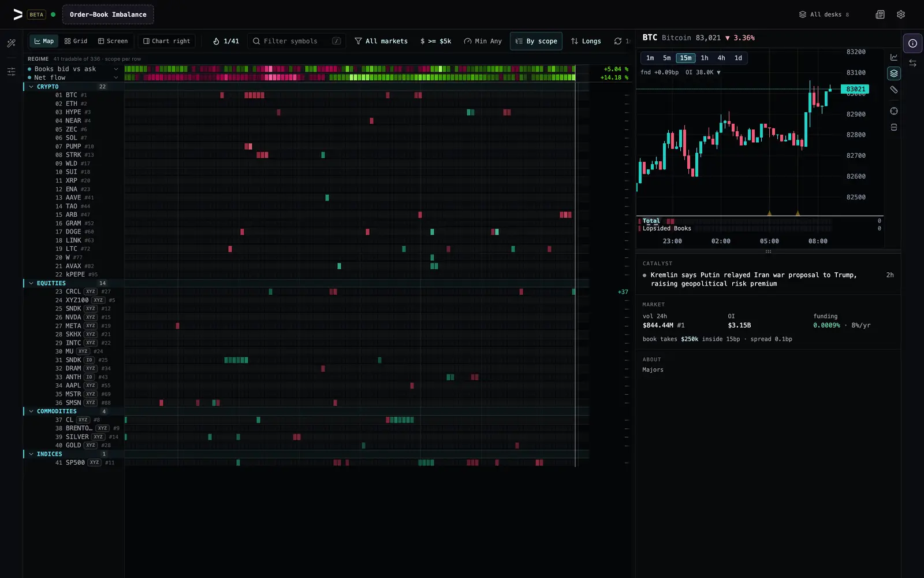Switch to Map view
Image resolution: width=924 pixels, height=578 pixels.
point(44,41)
